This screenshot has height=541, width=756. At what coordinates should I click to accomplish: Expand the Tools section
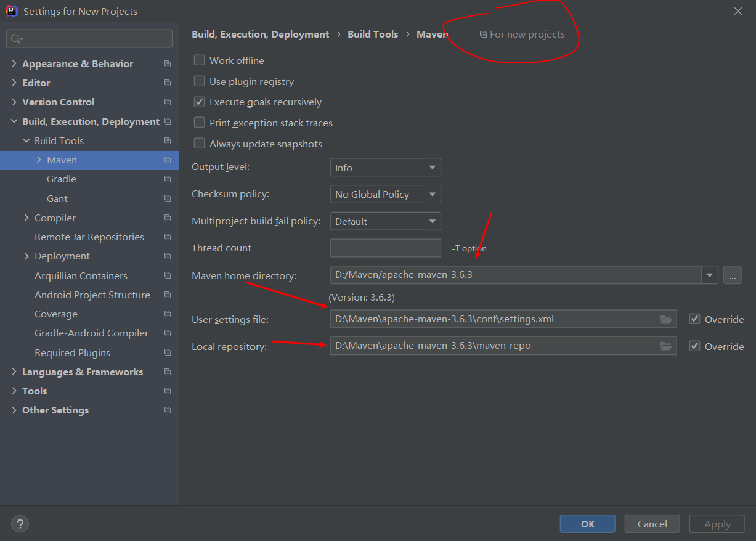14,391
